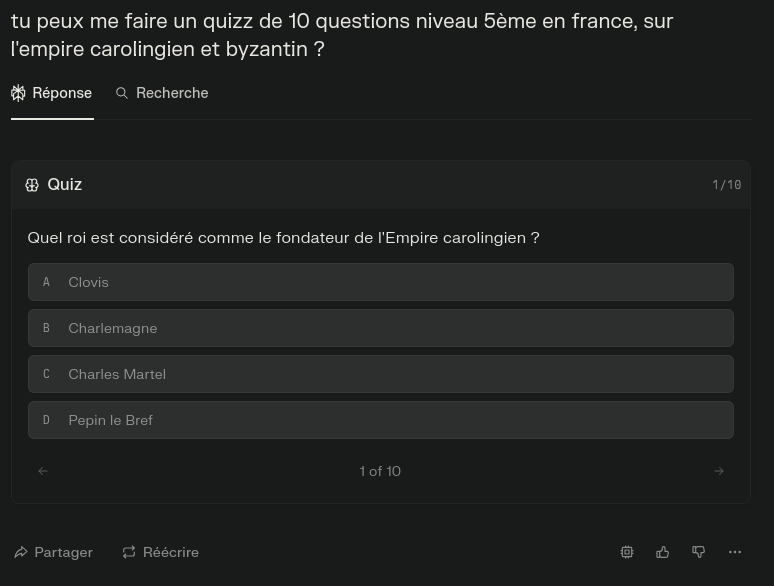Click the Quiz header title

click(65, 185)
